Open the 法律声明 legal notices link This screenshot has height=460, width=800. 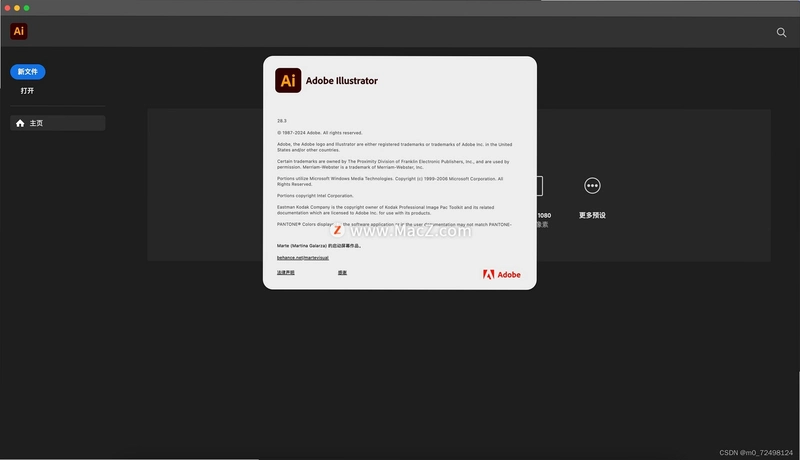click(286, 272)
